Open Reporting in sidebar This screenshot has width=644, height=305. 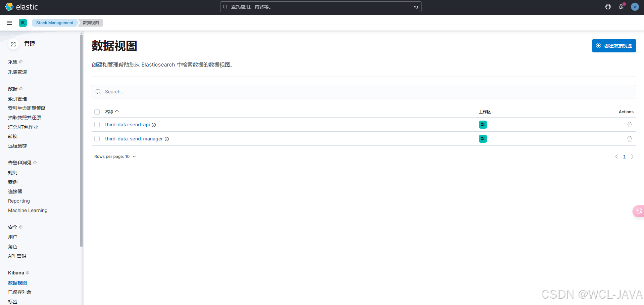(x=19, y=201)
